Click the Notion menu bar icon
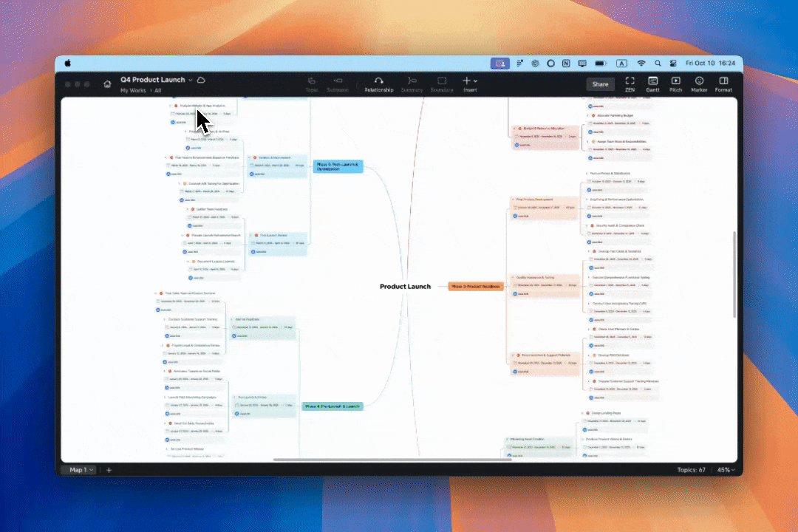Screen dimensions: 798x532 pos(566,63)
